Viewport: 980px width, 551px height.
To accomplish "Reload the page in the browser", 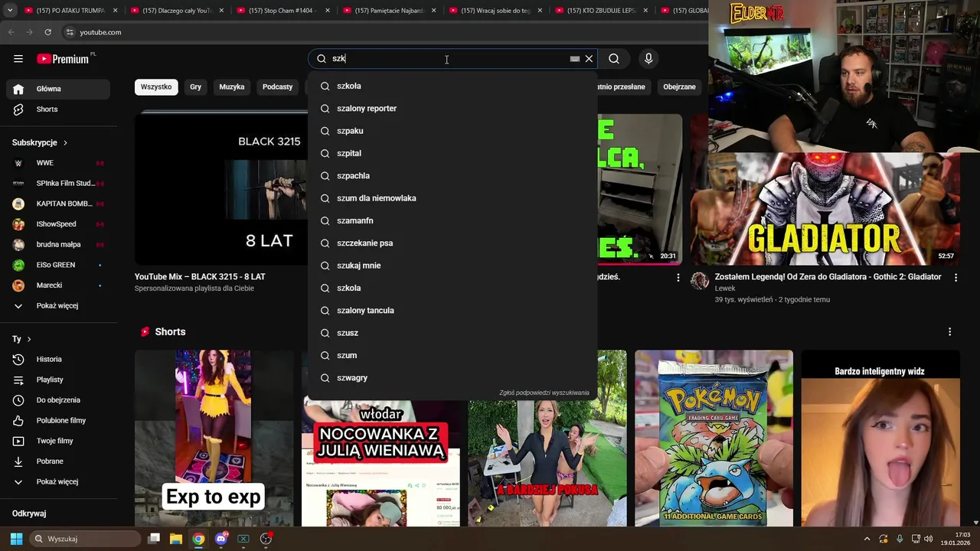I will (x=47, y=32).
